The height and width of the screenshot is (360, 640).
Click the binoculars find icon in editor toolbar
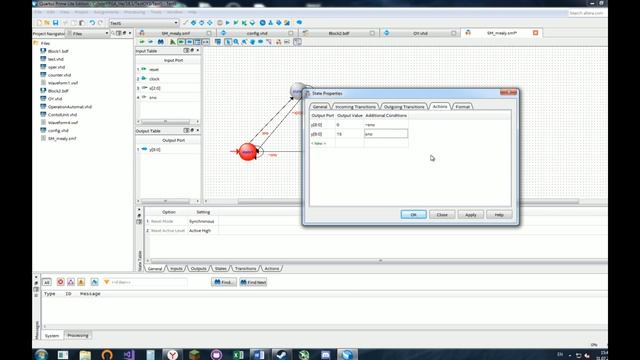coord(160,42)
